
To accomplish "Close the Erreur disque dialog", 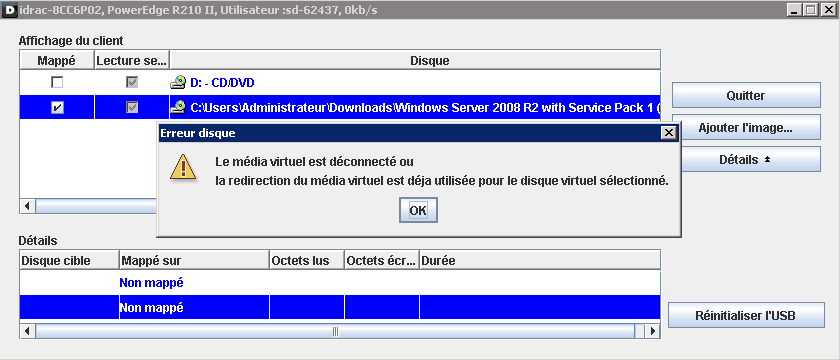I will point(668,133).
